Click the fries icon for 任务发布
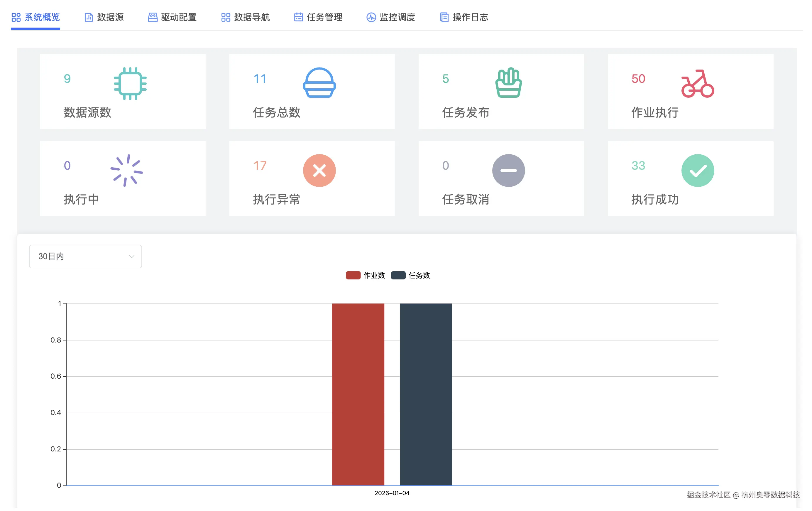 pos(508,83)
